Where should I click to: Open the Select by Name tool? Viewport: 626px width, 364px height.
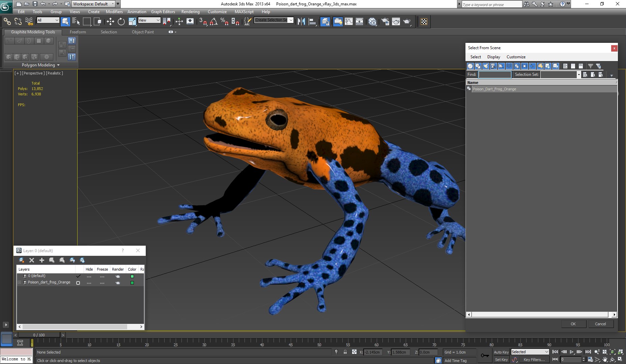coord(76,22)
